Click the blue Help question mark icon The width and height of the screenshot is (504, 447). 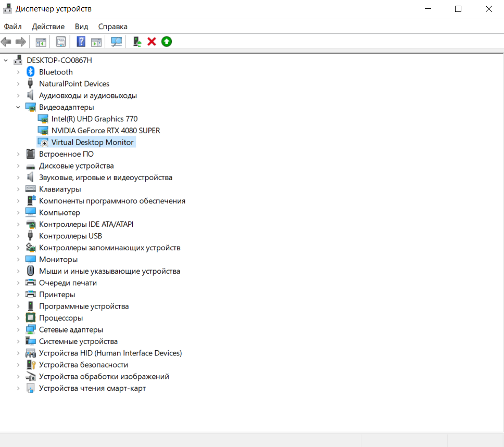pos(81,42)
